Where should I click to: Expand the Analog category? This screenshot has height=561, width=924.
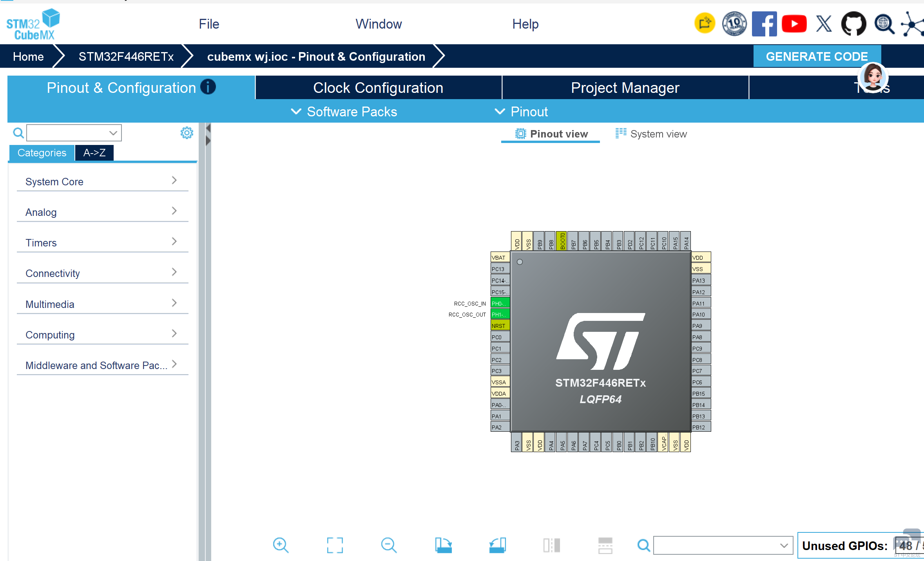tap(103, 212)
